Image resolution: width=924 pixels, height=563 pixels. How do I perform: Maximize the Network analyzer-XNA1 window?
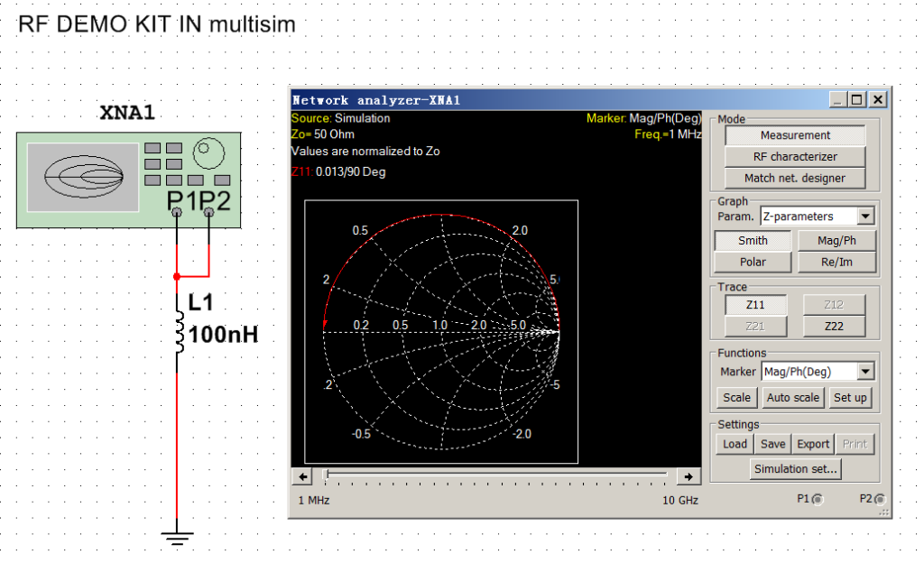857,99
